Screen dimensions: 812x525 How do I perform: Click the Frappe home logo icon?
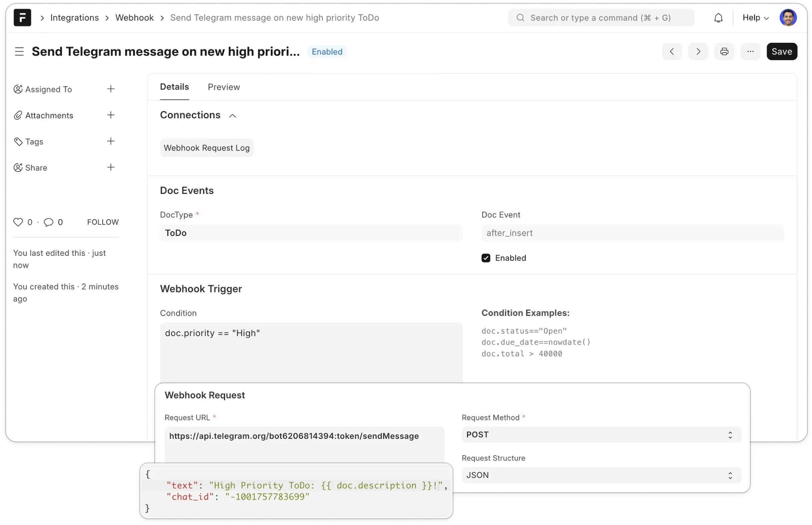pos(22,18)
